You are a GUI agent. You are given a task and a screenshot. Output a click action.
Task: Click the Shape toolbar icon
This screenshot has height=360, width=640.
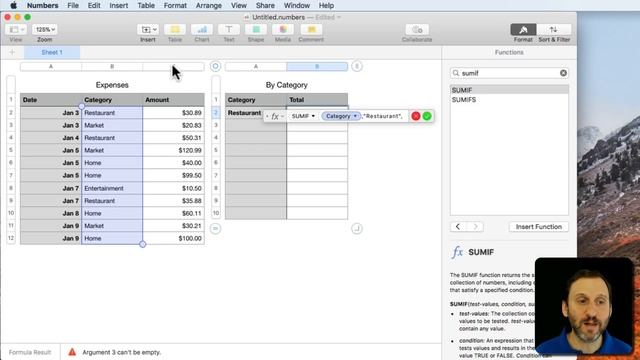[x=256, y=29]
